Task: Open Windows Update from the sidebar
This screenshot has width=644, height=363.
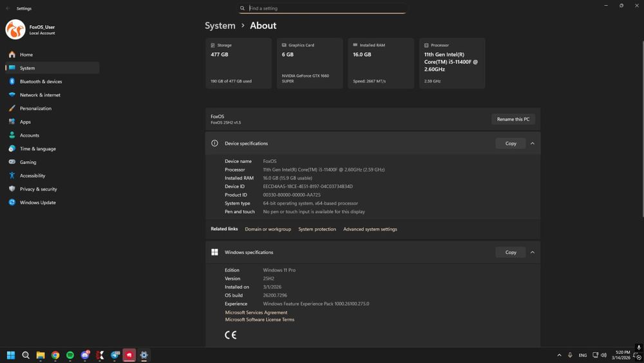Action: point(37,202)
